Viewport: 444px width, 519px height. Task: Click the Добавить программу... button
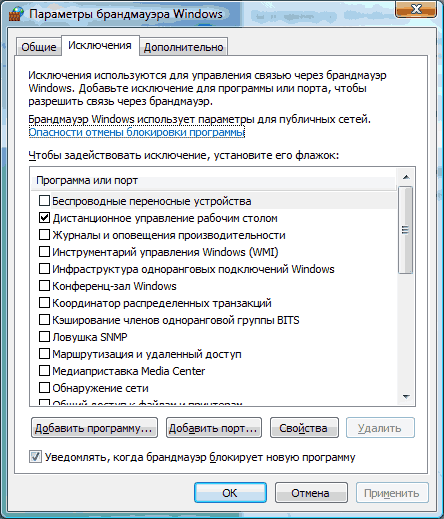coord(94,428)
